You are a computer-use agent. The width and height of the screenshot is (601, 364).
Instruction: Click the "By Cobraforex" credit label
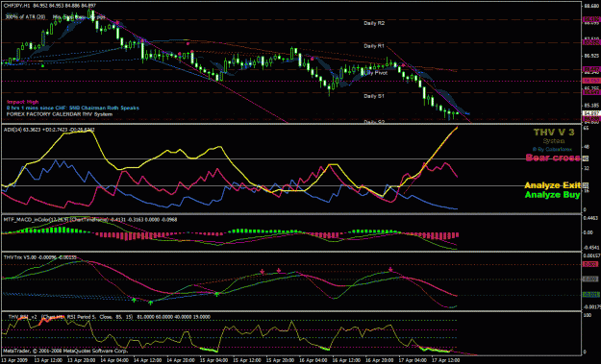552,149
